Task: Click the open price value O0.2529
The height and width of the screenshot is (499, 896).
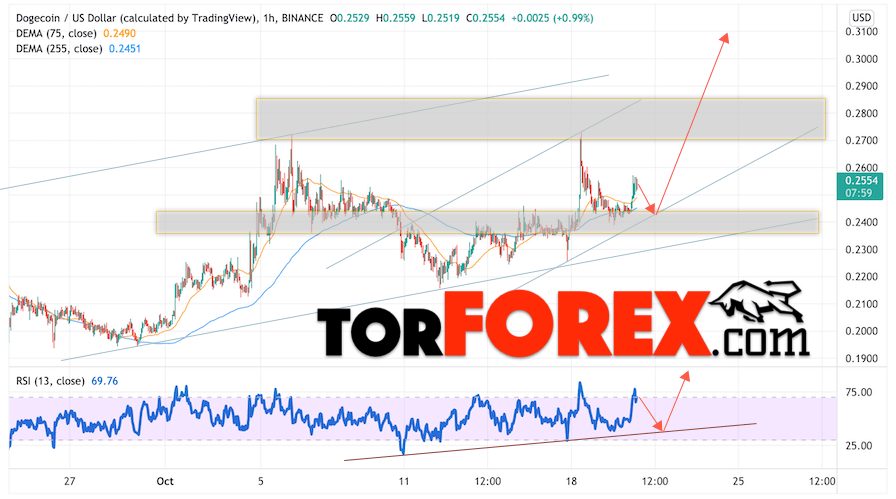Action: click(x=350, y=18)
